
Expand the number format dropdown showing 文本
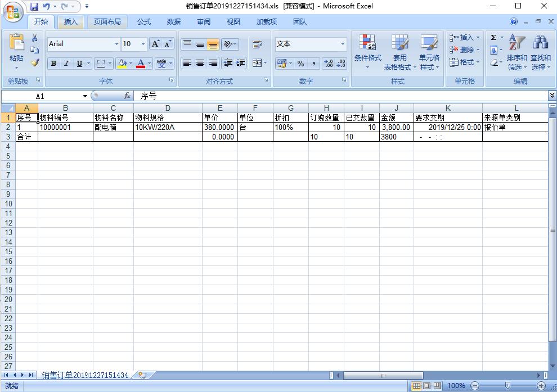click(x=342, y=44)
